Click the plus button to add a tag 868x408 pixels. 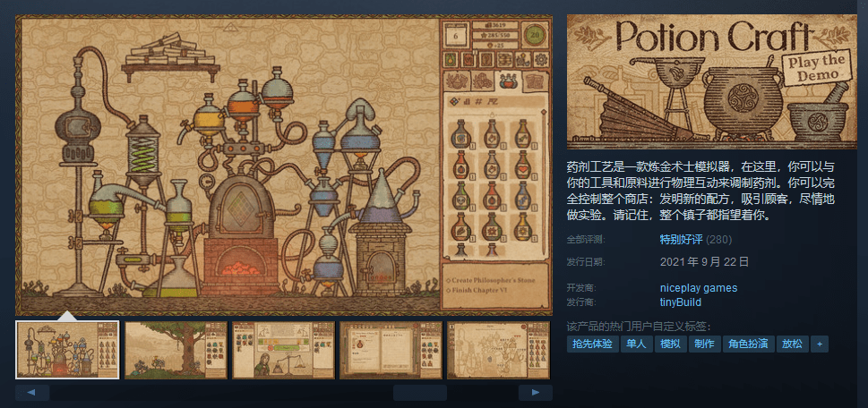click(x=820, y=344)
